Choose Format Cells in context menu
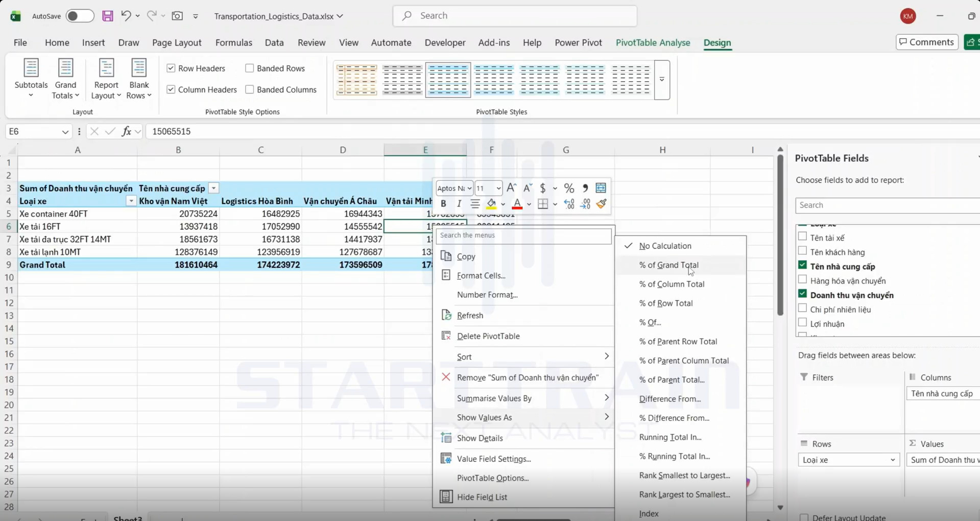Image resolution: width=980 pixels, height=521 pixels. point(481,275)
